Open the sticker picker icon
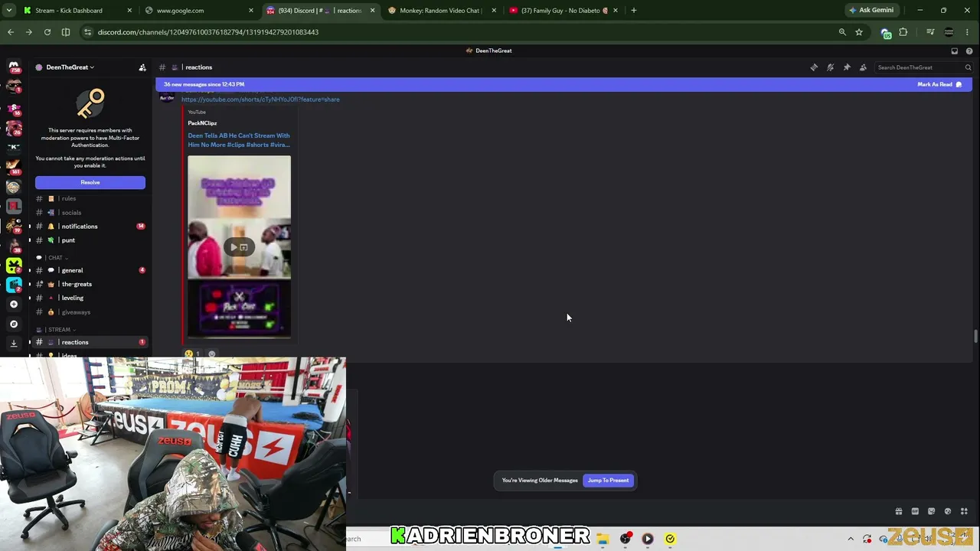This screenshot has height=551, width=980. pos(931,511)
